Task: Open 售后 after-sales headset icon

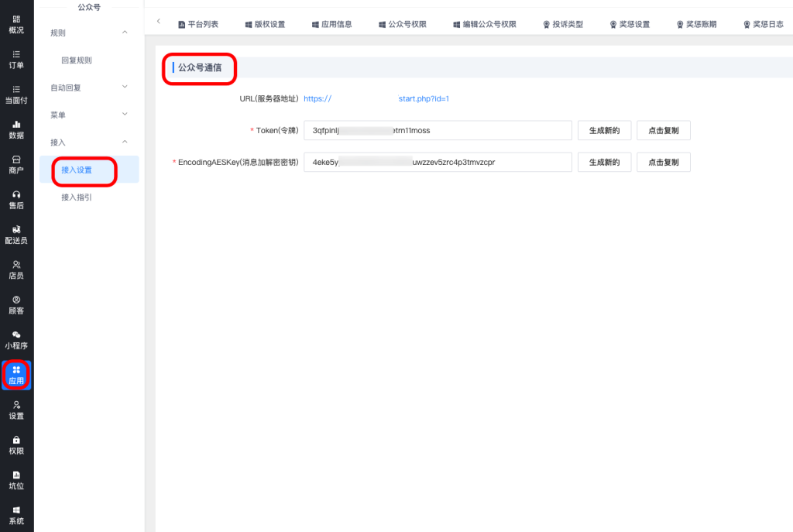Action: [x=16, y=194]
